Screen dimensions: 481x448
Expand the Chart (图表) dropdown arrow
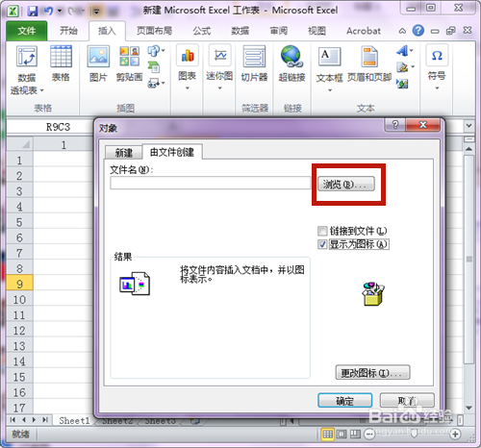click(188, 87)
